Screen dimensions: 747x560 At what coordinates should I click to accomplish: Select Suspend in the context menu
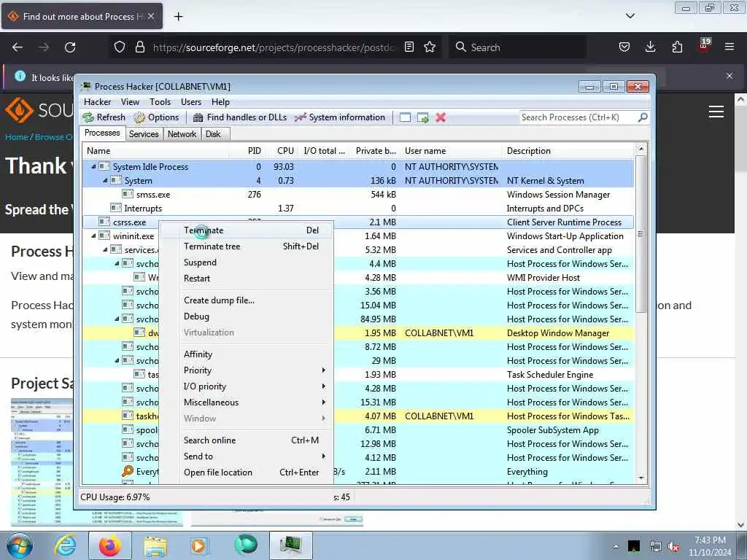247,262
